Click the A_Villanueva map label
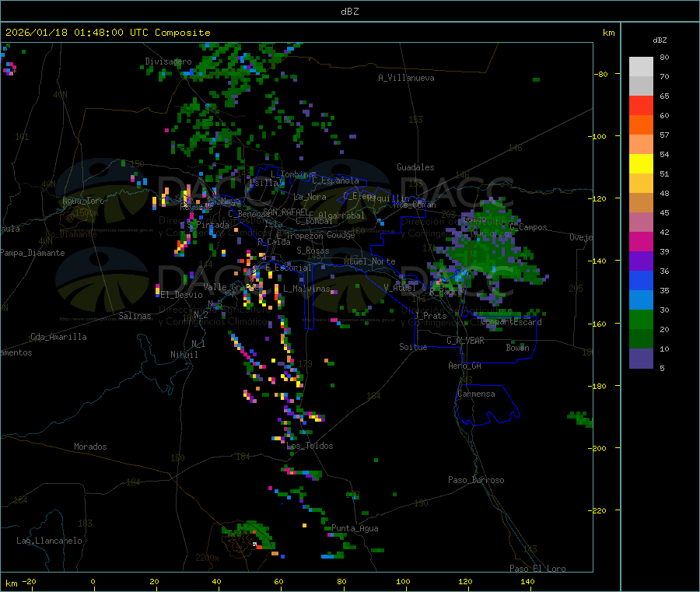Screen dimensions: 700x592 coord(406,78)
